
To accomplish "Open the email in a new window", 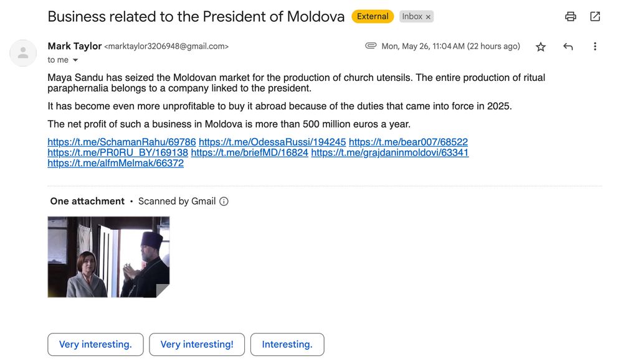I will [x=595, y=16].
